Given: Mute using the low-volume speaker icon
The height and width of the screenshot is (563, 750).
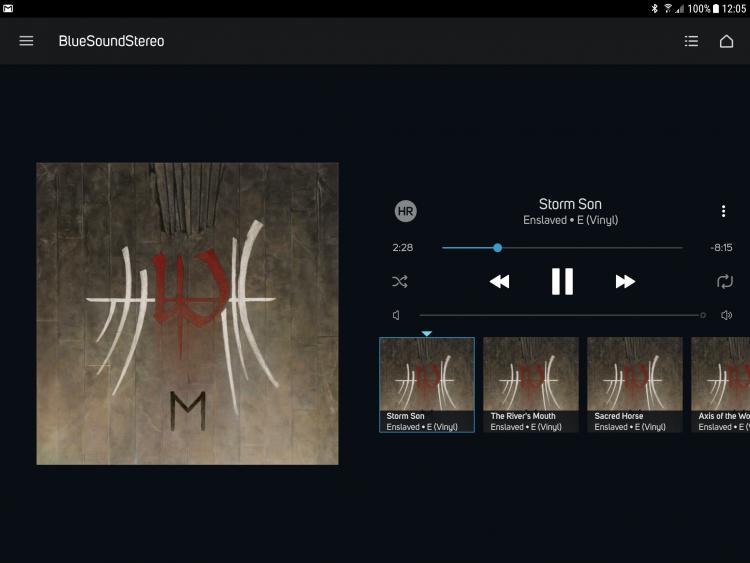Looking at the screenshot, I should [x=396, y=315].
